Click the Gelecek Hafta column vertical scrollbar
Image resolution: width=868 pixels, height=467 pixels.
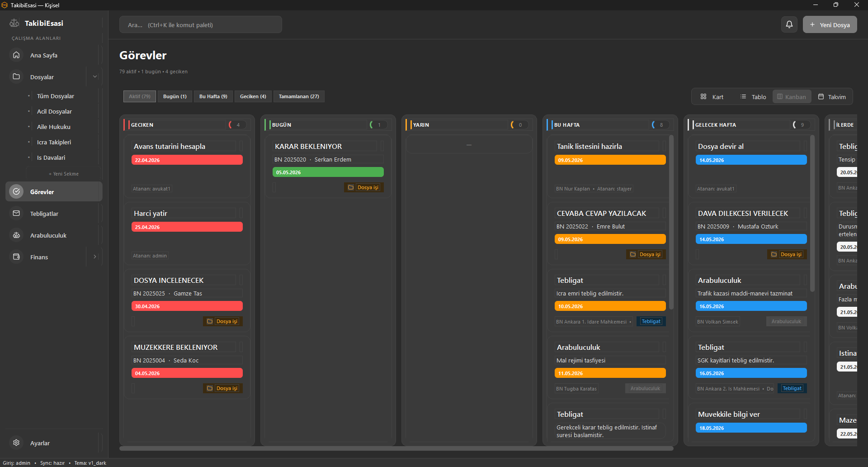coord(812,213)
